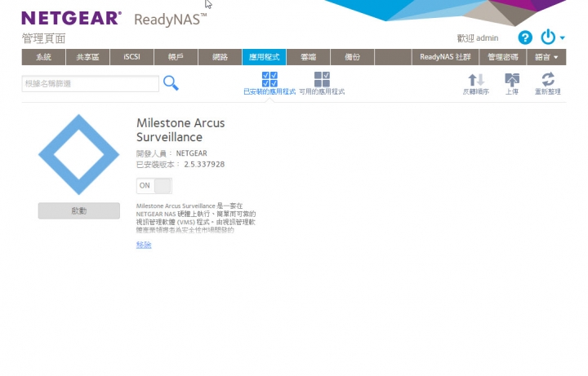
Task: Open the 雲端 tab
Action: (x=308, y=57)
